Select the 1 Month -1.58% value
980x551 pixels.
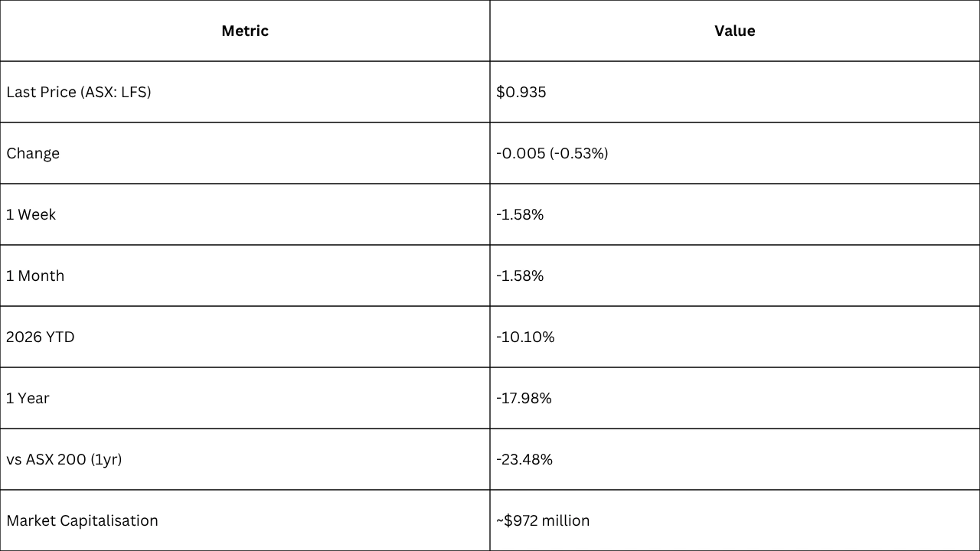pos(520,275)
